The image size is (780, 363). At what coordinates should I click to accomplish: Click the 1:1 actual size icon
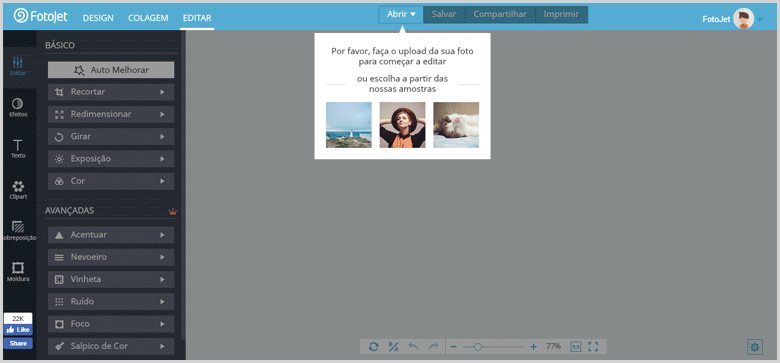point(576,347)
